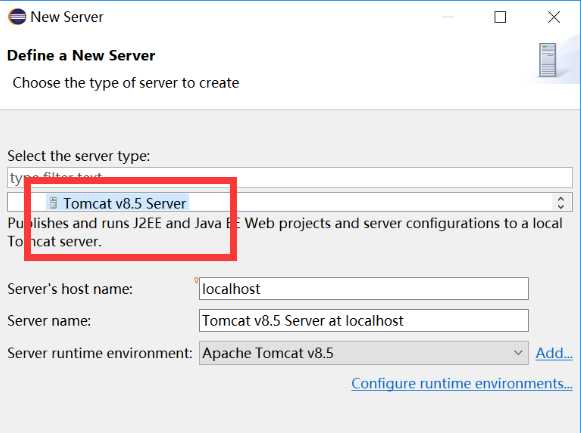
Task: Click the Eclipse logo in the title bar
Action: point(17,17)
